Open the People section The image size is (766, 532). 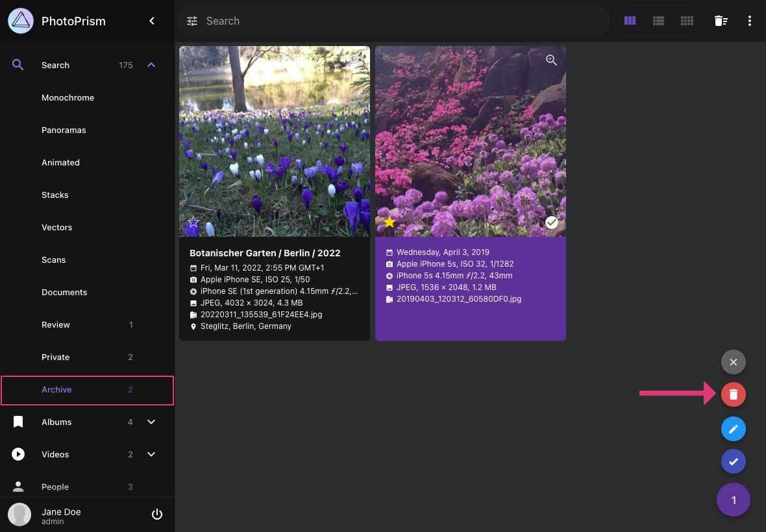coord(55,487)
